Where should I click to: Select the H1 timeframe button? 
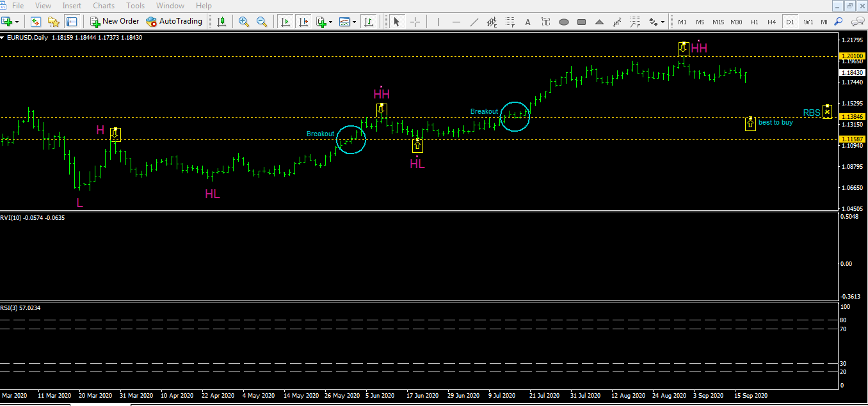coord(754,22)
